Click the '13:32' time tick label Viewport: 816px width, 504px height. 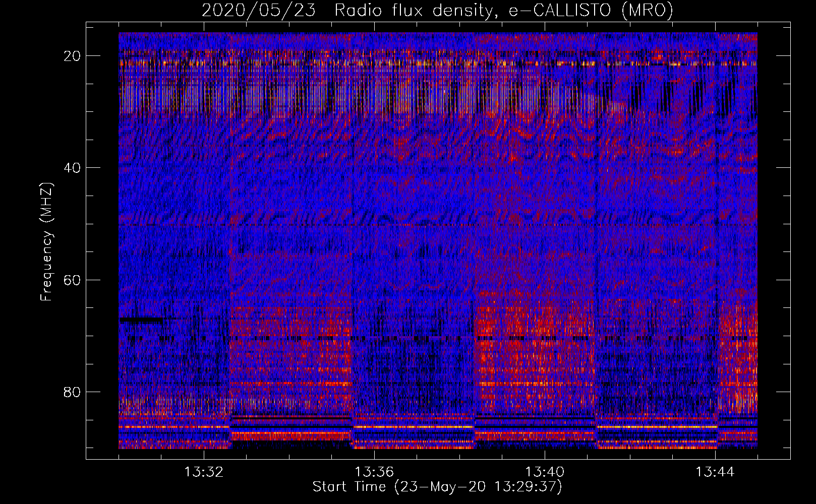204,472
